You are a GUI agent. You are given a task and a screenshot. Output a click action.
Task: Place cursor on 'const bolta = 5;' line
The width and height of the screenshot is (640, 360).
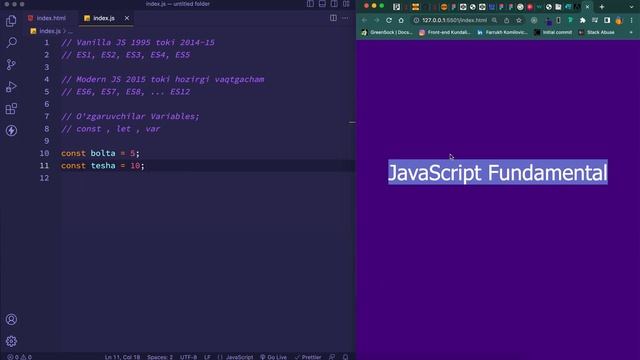point(100,153)
